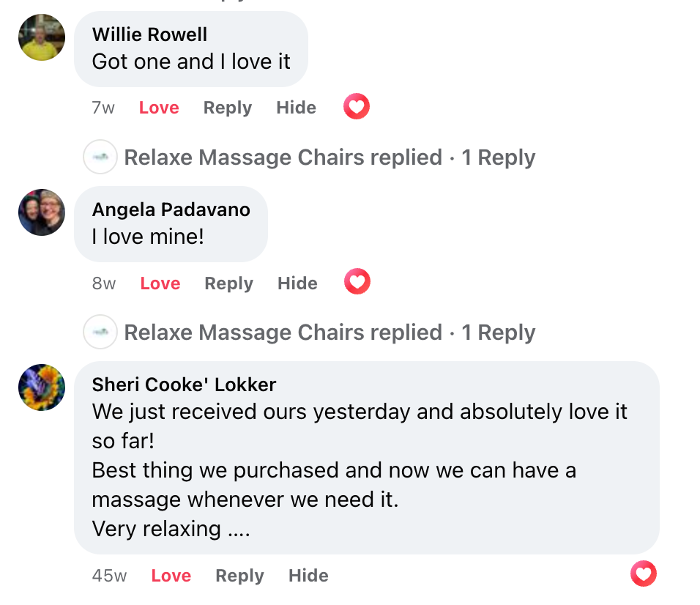Image resolution: width=700 pixels, height=605 pixels.
Task: Hide Sheri Cooke' Lokker's comment
Action: [x=309, y=576]
